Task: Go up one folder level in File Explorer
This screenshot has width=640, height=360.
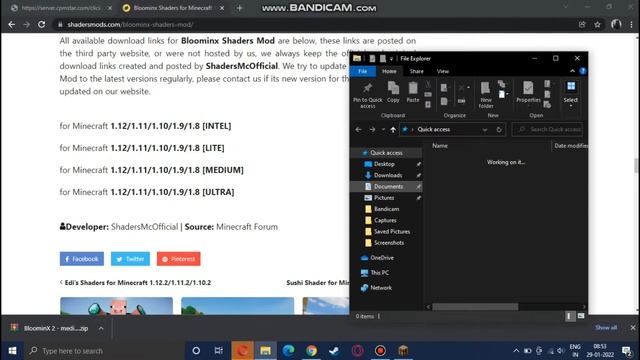Action: 393,129
